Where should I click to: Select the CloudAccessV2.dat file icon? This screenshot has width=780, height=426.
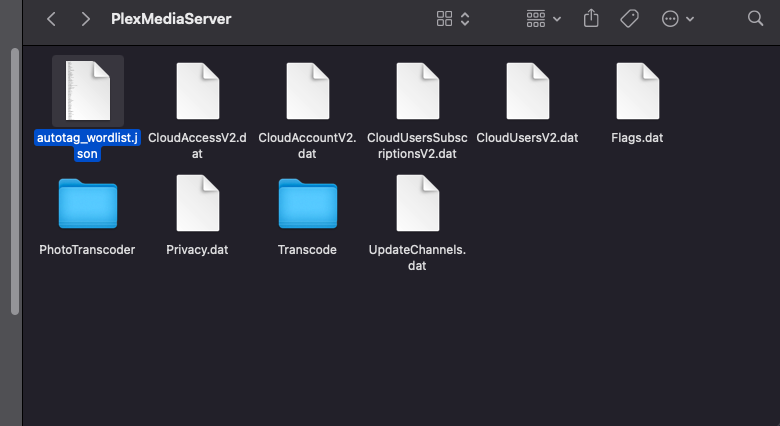(x=197, y=91)
